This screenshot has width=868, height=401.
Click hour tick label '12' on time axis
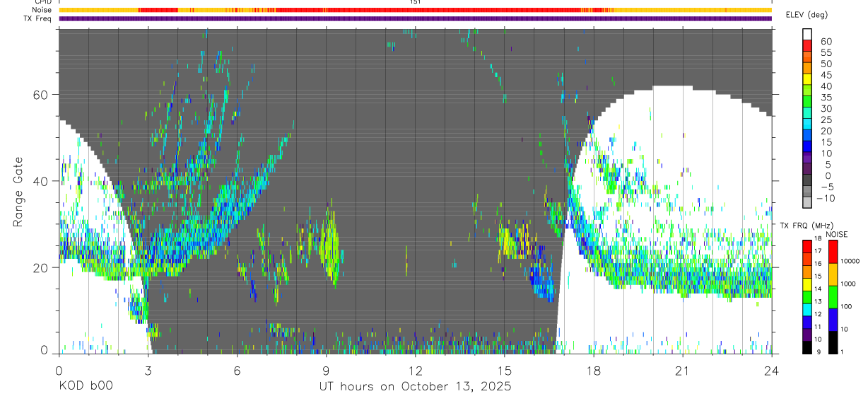point(415,371)
